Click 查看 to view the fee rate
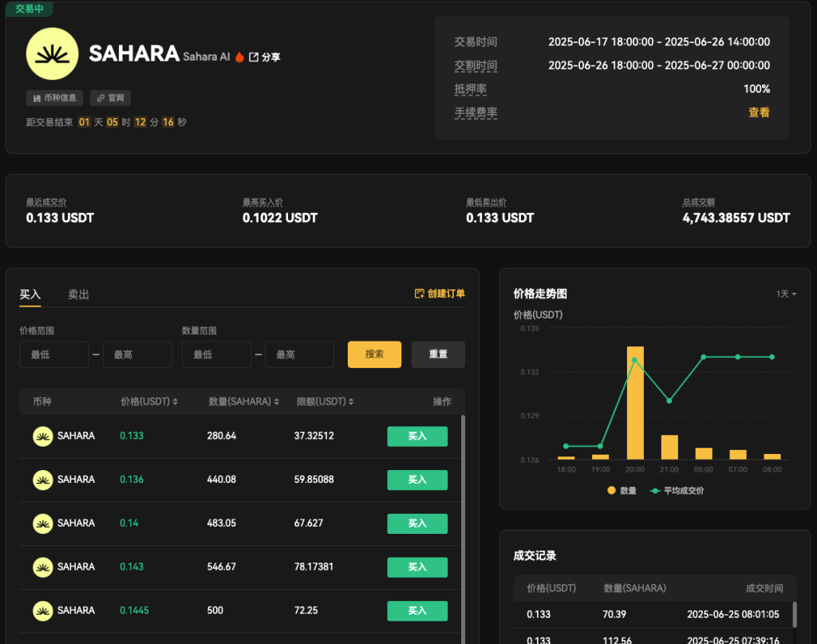 759,113
